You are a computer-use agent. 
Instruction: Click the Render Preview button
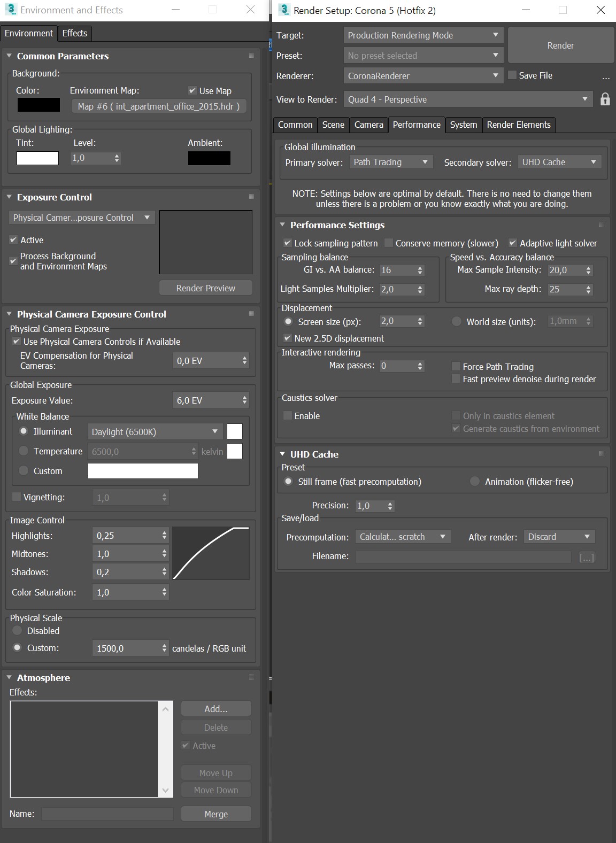click(206, 288)
